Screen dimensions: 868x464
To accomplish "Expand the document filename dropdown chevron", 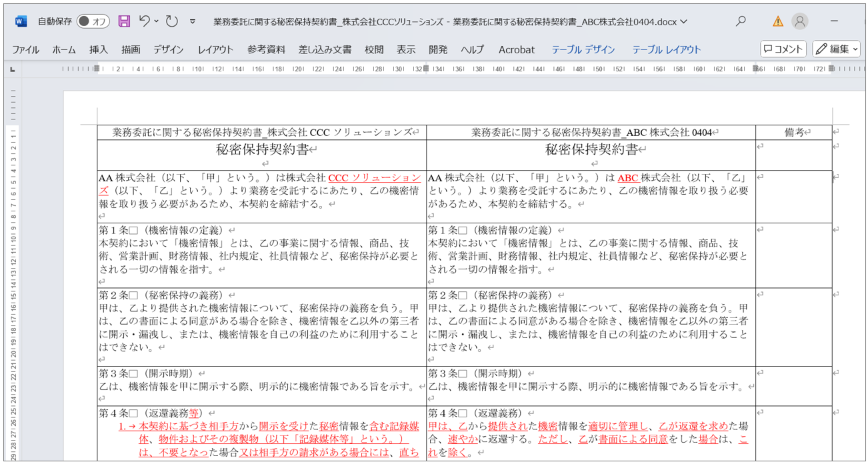I will 683,22.
